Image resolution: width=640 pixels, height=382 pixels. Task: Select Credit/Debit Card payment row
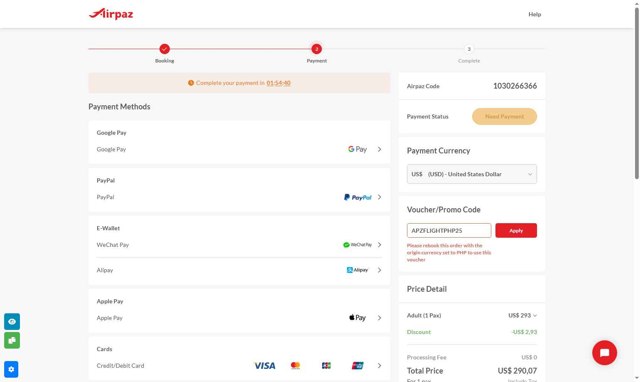239,366
